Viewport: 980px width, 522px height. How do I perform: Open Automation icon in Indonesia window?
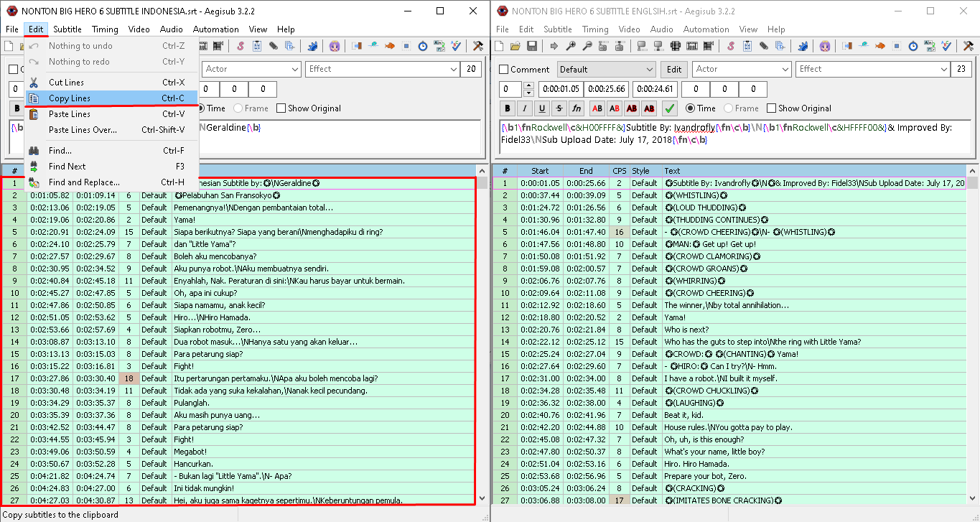pos(312,46)
